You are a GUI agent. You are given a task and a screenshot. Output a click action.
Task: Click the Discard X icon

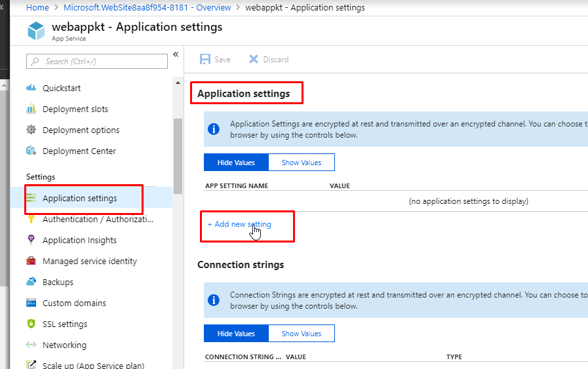(x=254, y=59)
